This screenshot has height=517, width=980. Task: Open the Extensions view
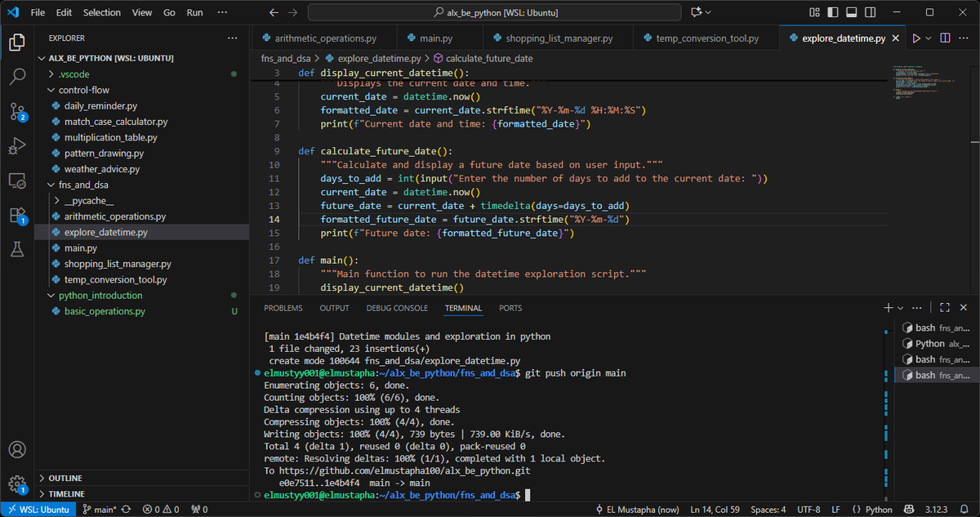17,216
